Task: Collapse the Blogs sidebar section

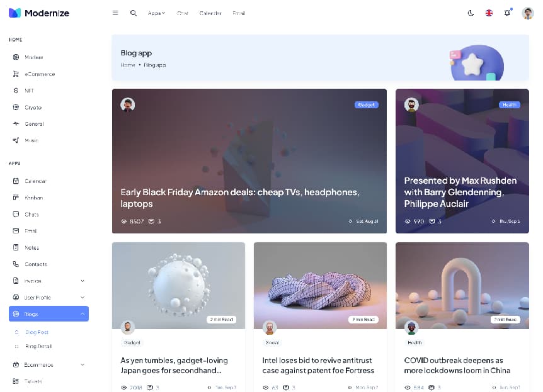Action: pyautogui.click(x=49, y=314)
